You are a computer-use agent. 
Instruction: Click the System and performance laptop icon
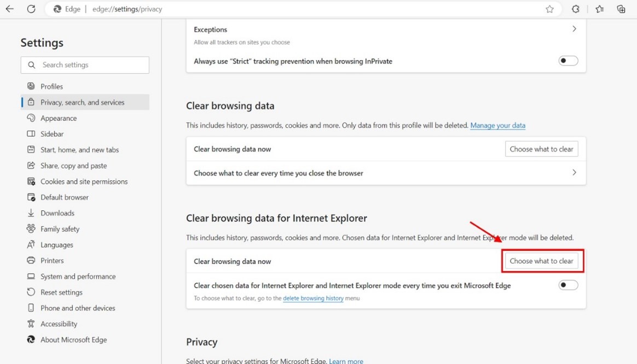[31, 277]
